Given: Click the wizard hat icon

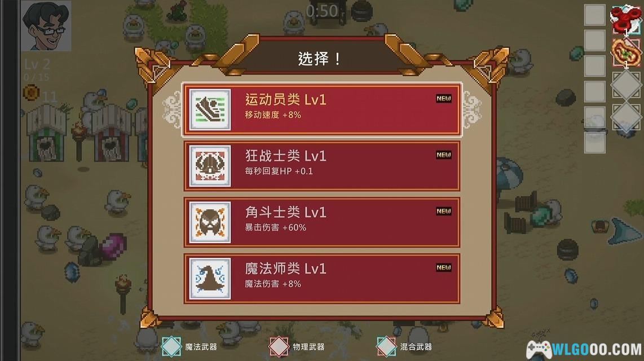Looking at the screenshot, I should click(210, 279).
